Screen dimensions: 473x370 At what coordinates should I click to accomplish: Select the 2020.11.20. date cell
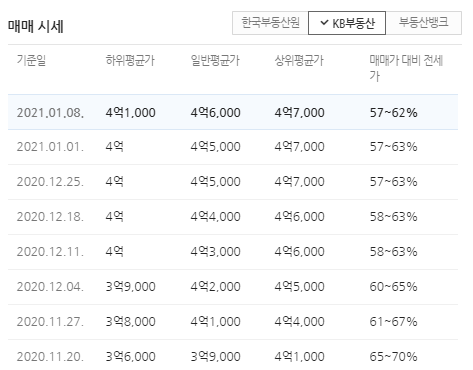coord(50,357)
